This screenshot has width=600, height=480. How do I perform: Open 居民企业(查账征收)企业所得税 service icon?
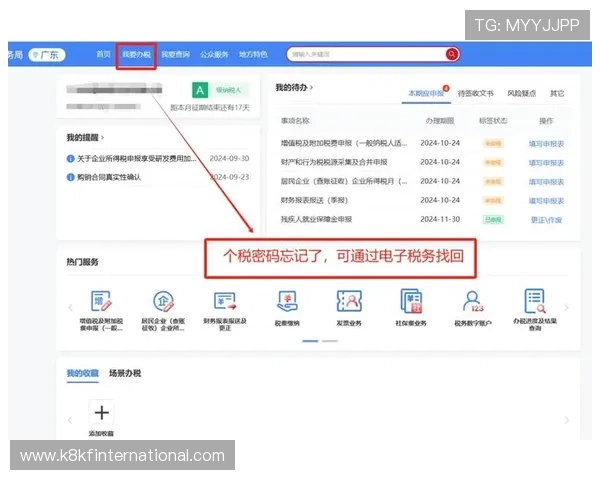point(163,301)
